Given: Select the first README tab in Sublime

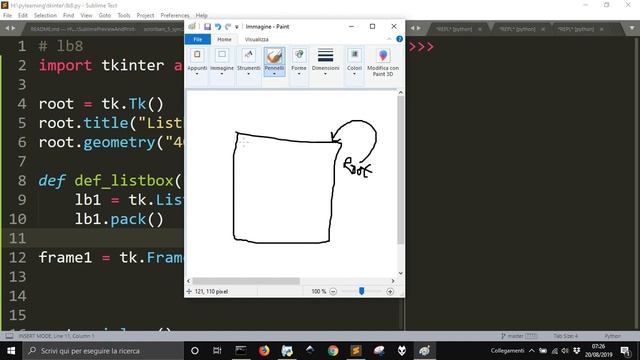Looking at the screenshot, I should pyautogui.click(x=82, y=29).
